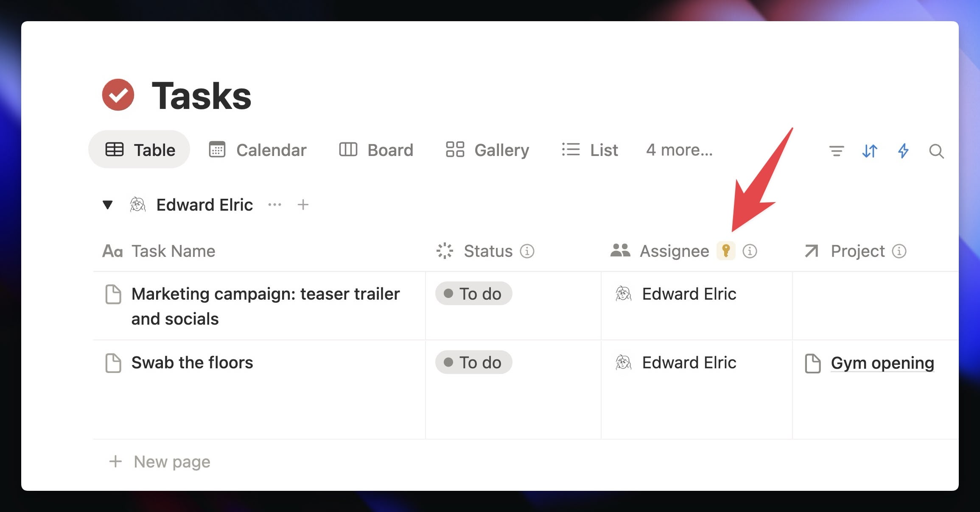Click the yellow key icon beside Assignee
The width and height of the screenshot is (980, 512).
[x=726, y=251]
